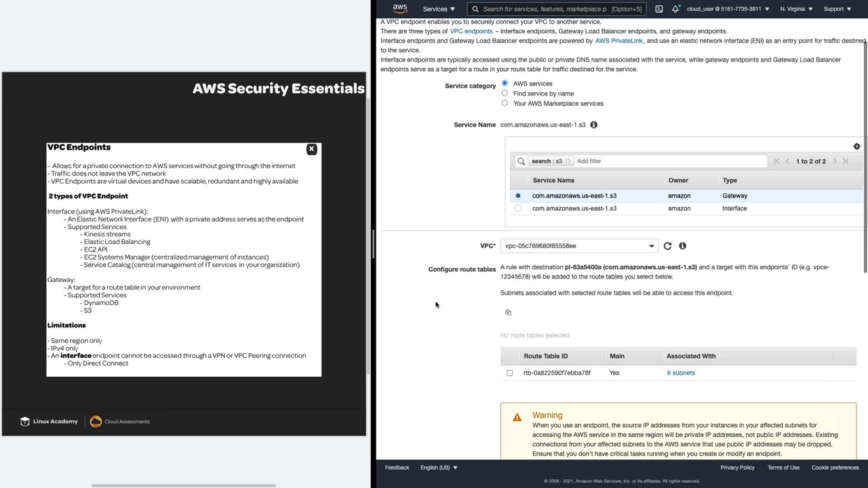Image resolution: width=868 pixels, height=488 pixels.
Task: Expand the VPC dropdown
Action: click(x=579, y=246)
